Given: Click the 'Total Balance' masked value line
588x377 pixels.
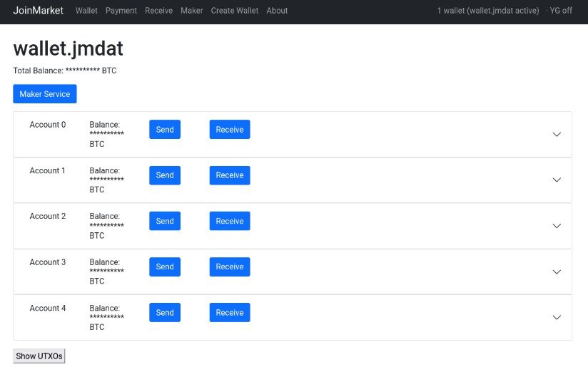Looking at the screenshot, I should tap(65, 71).
